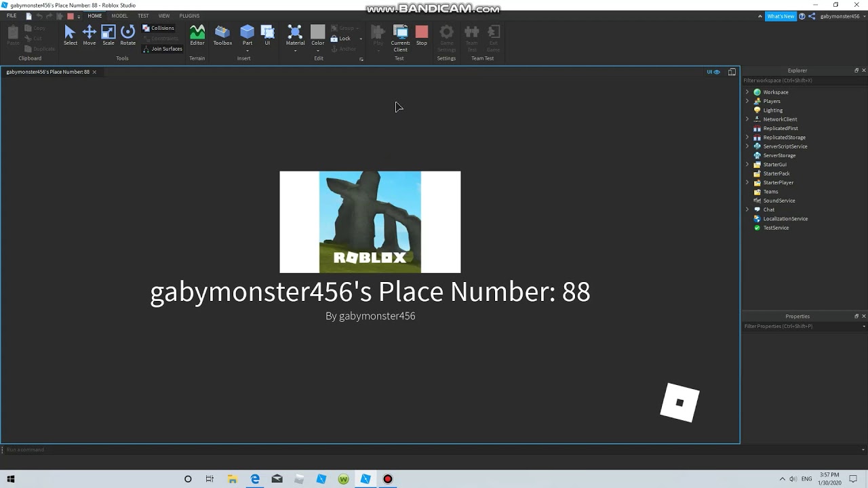Insert a Part using Part icon

point(247,31)
